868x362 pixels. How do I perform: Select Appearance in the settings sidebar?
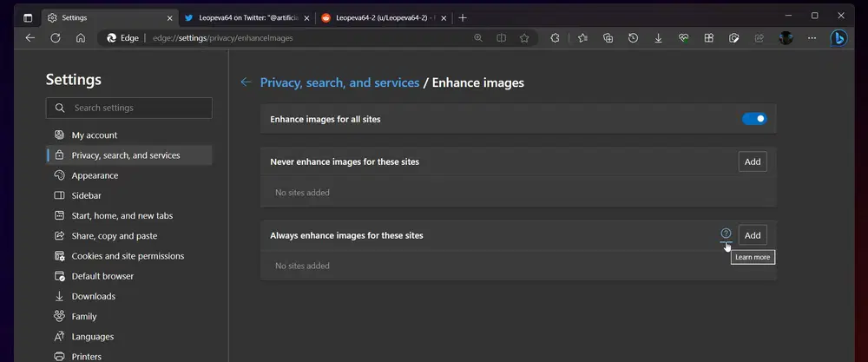[95, 175]
